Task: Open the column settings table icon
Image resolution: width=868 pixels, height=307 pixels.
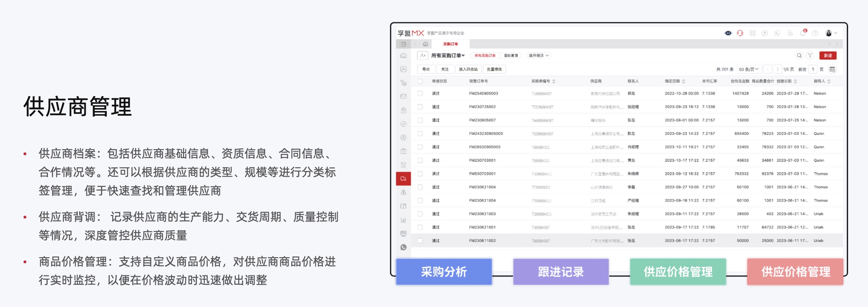Action: click(x=832, y=69)
